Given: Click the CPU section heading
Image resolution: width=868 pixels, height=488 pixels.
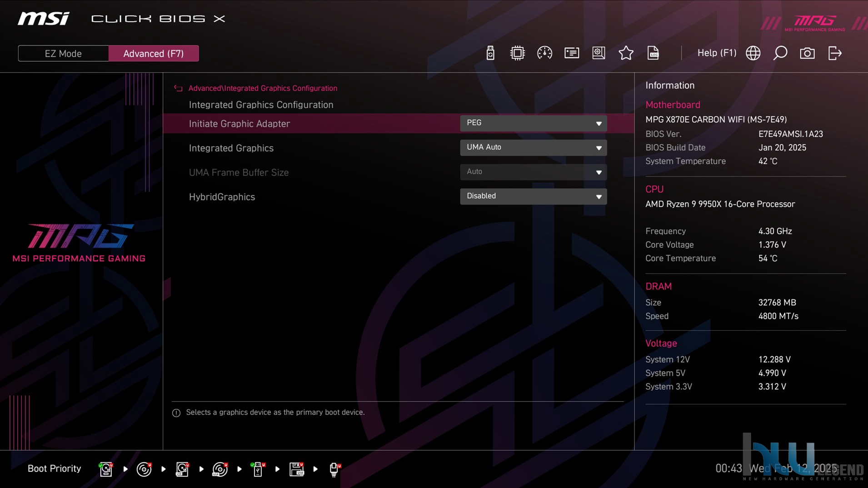Looking at the screenshot, I should tap(654, 189).
